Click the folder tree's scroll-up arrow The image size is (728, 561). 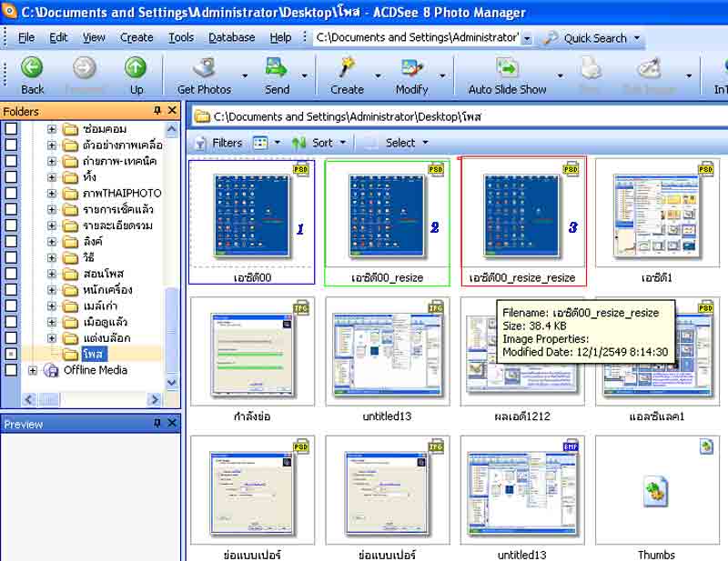(172, 128)
